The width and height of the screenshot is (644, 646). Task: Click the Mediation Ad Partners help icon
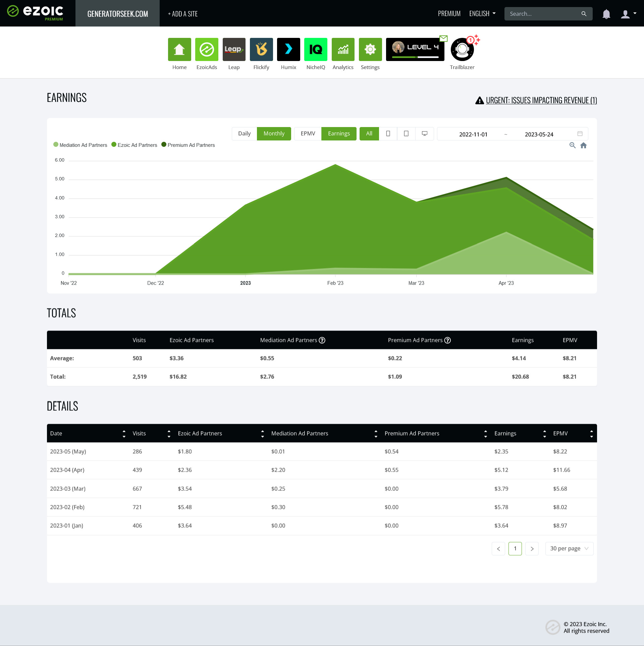tap(322, 340)
